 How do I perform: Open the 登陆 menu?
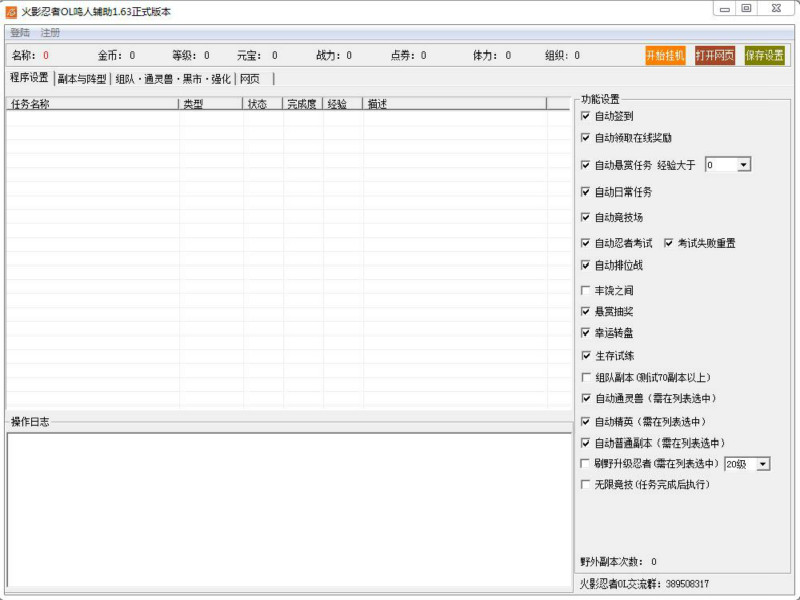pyautogui.click(x=20, y=33)
